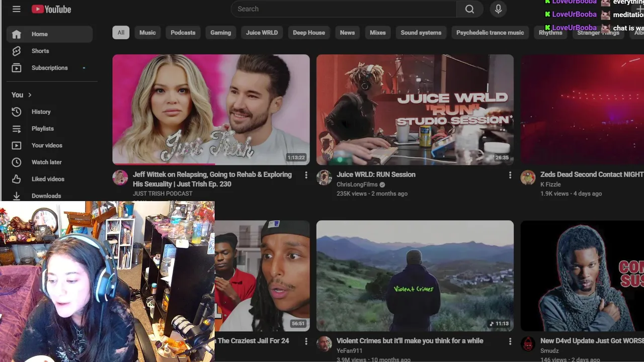Click K Fizzle channel avatar
The width and height of the screenshot is (644, 362).
528,177
